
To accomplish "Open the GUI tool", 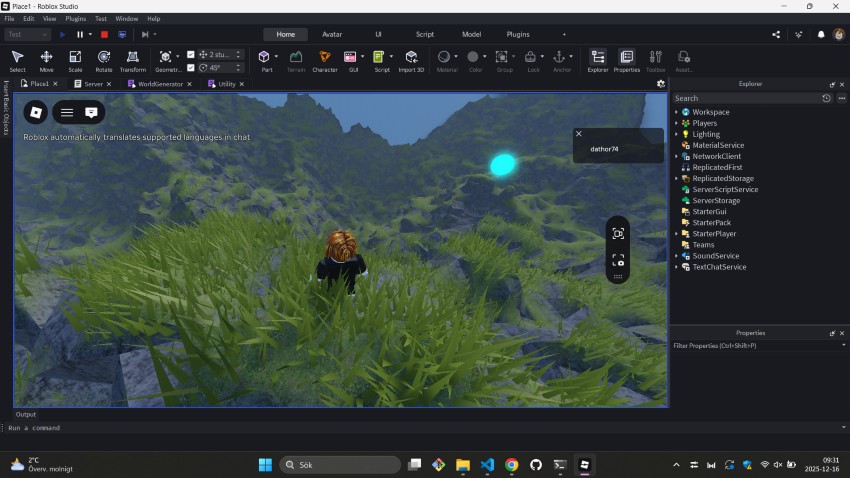I will pyautogui.click(x=350, y=61).
